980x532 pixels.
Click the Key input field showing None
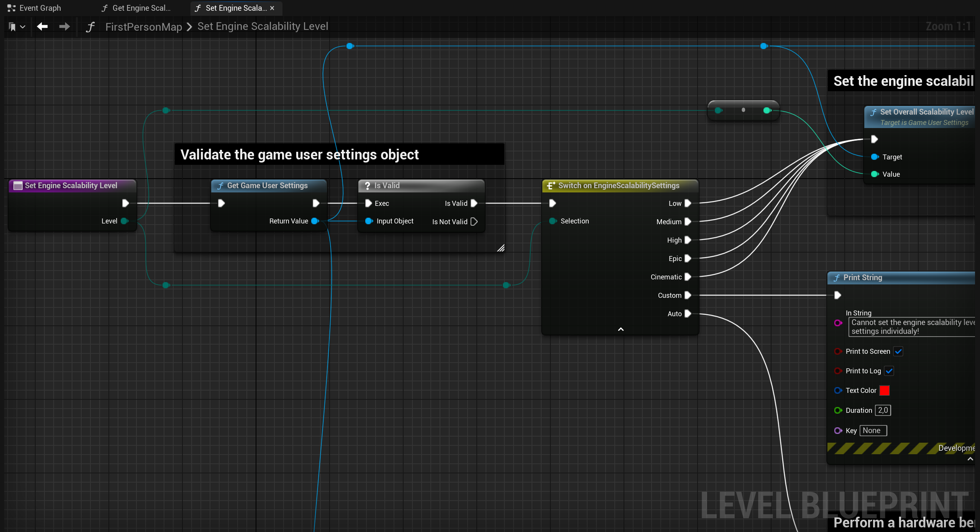point(873,430)
